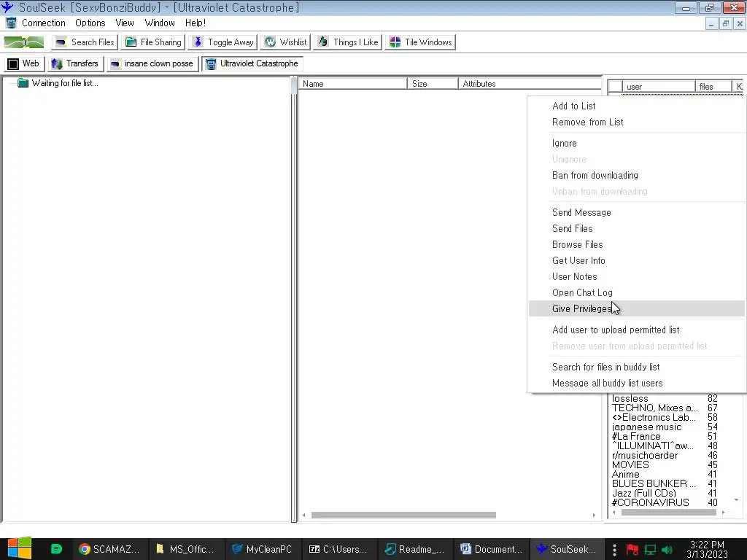Open the C:\Users 7-Zip taskbar item

338,550
